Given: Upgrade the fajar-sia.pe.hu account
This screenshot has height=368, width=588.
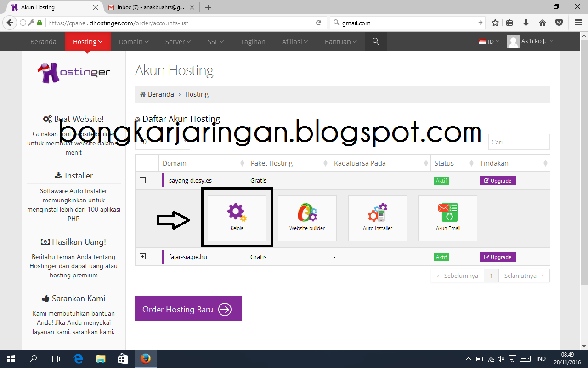Looking at the screenshot, I should click(x=498, y=257).
